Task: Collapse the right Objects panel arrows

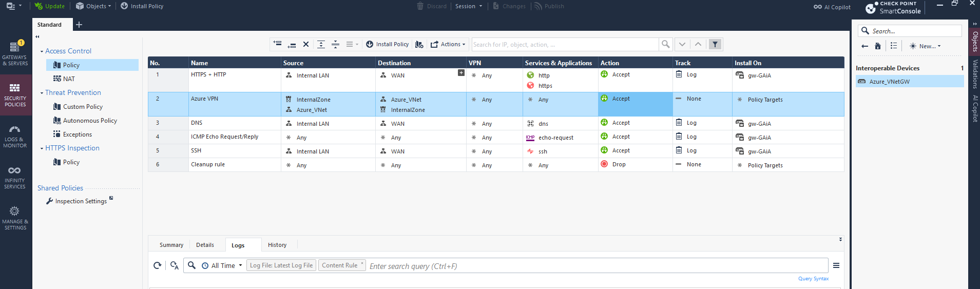Action: [975, 24]
